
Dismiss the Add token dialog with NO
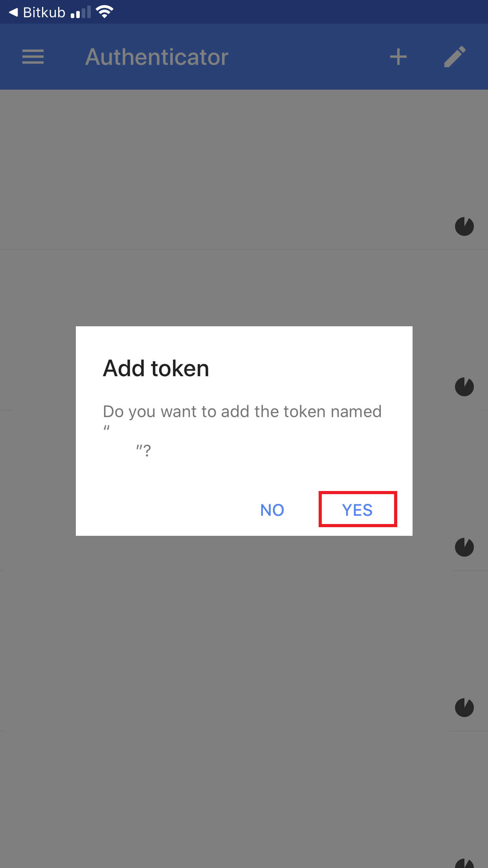click(x=272, y=510)
